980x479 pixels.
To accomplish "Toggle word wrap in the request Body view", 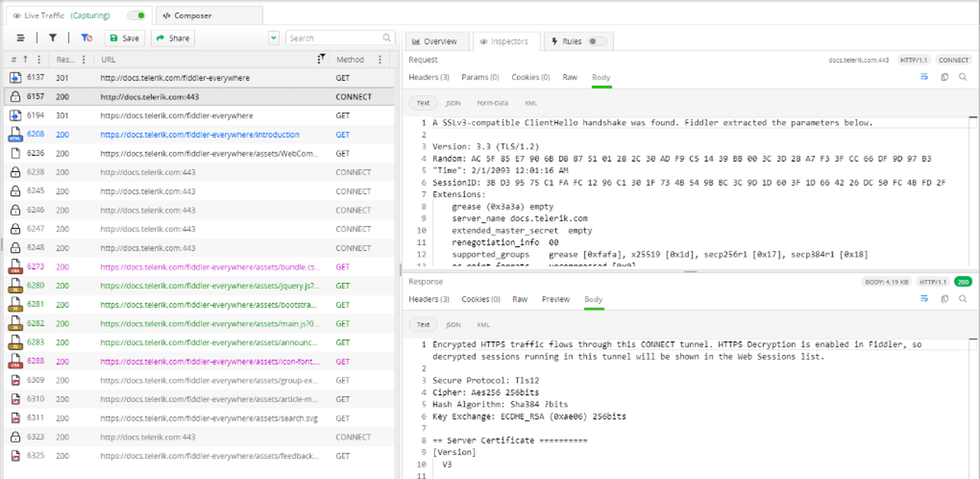I will 925,77.
